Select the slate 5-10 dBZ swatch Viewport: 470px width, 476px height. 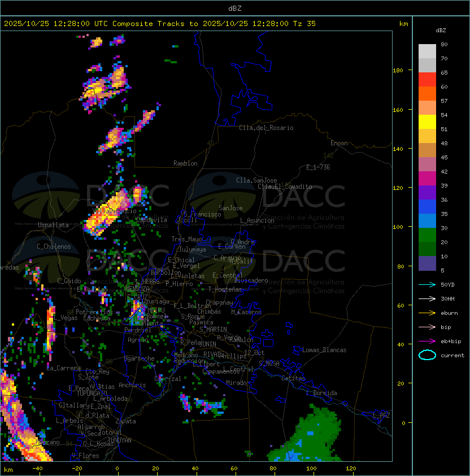coord(427,263)
